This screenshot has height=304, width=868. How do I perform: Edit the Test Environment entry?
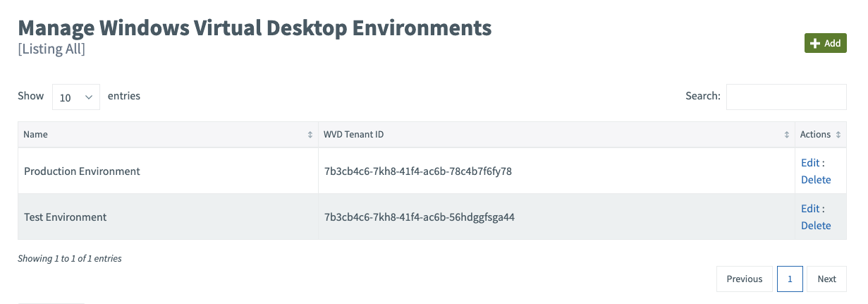coord(810,209)
